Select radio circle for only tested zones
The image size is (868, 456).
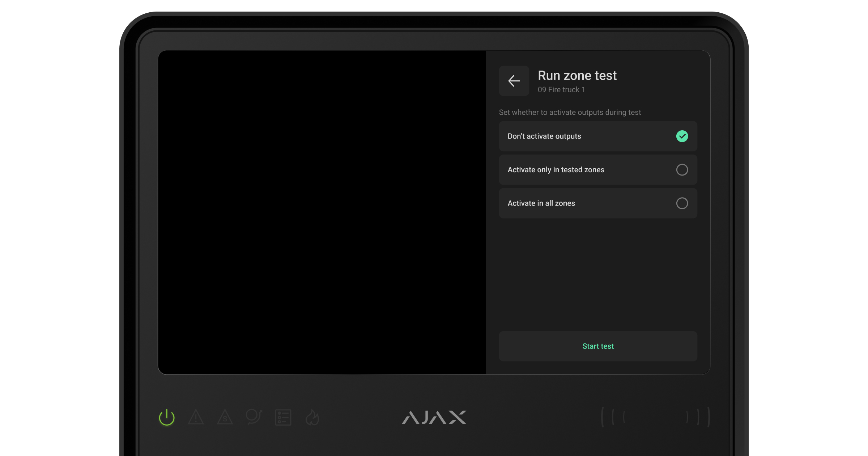tap(682, 170)
